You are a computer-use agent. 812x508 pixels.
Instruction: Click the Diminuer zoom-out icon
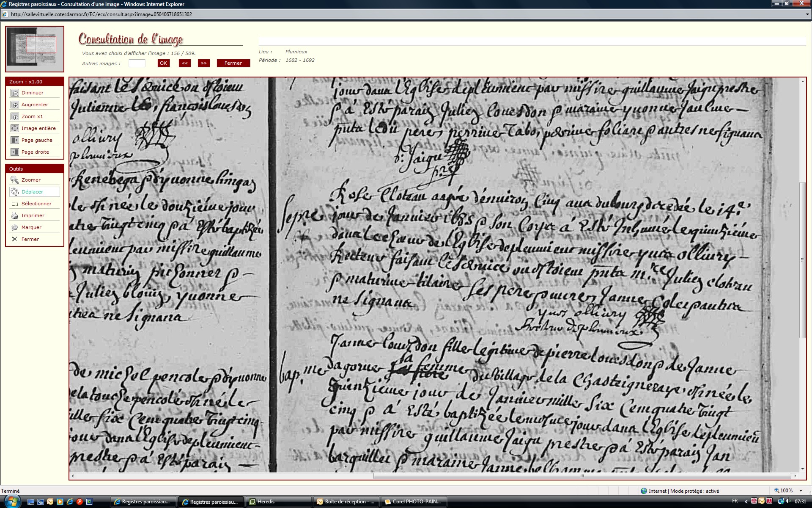coord(15,93)
